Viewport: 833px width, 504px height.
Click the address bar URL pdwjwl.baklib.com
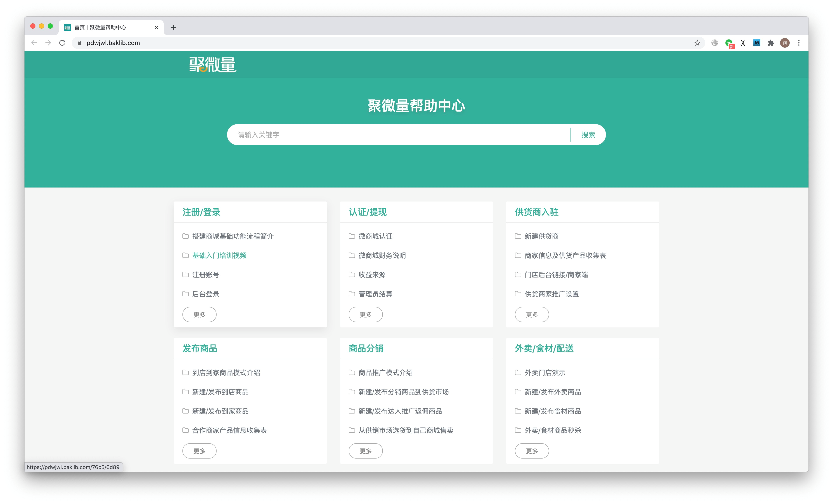(x=113, y=43)
